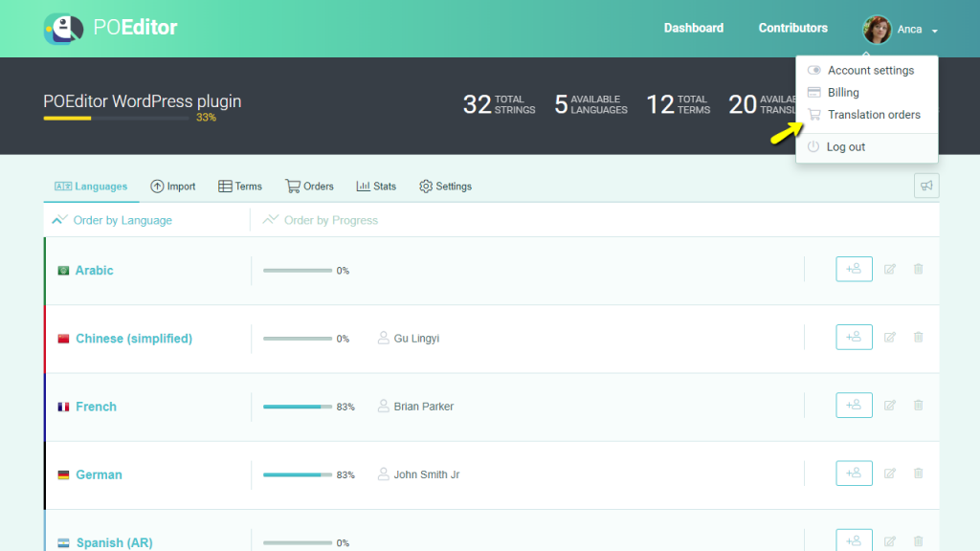Sort list with Order by Language
Image resolution: width=980 pixels, height=551 pixels.
(x=112, y=220)
